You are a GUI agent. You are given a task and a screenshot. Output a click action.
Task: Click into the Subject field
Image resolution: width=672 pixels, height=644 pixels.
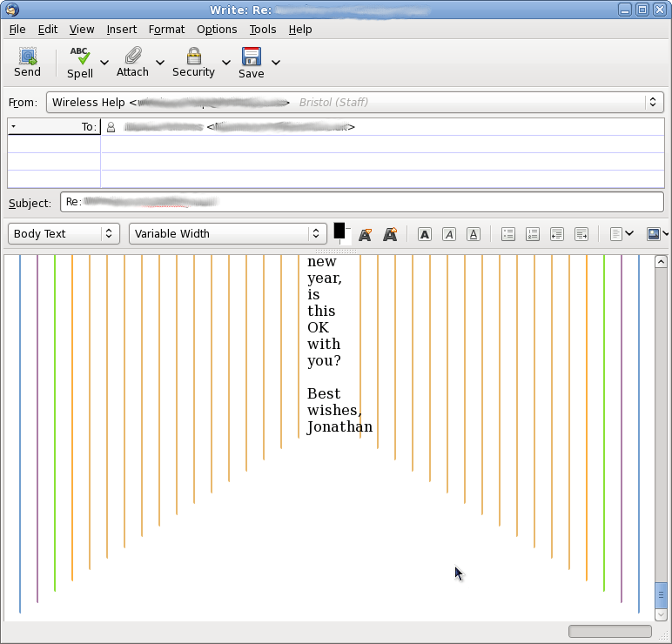(x=361, y=202)
